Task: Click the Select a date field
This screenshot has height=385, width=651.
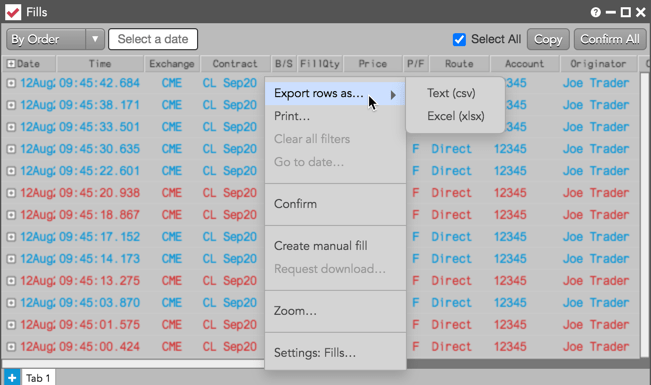Action: pyautogui.click(x=153, y=39)
